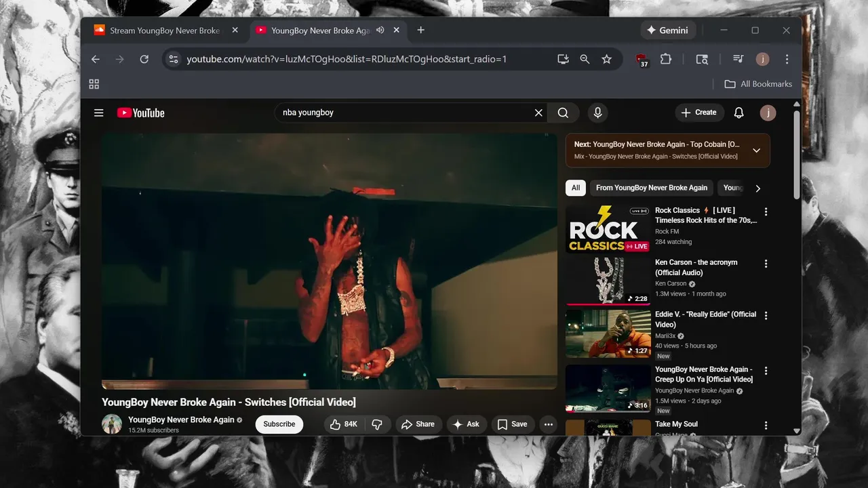This screenshot has width=868, height=488.
Task: Click the Create button
Action: click(x=699, y=113)
